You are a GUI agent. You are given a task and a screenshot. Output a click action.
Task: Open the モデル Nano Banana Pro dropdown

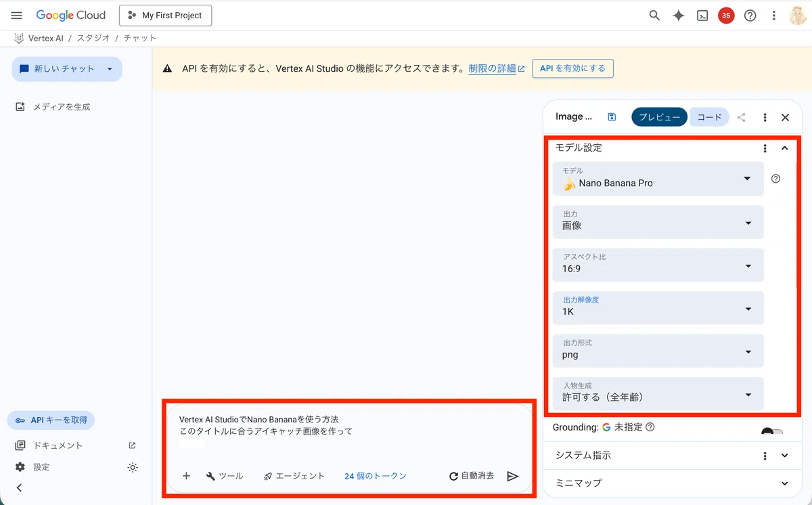click(658, 179)
